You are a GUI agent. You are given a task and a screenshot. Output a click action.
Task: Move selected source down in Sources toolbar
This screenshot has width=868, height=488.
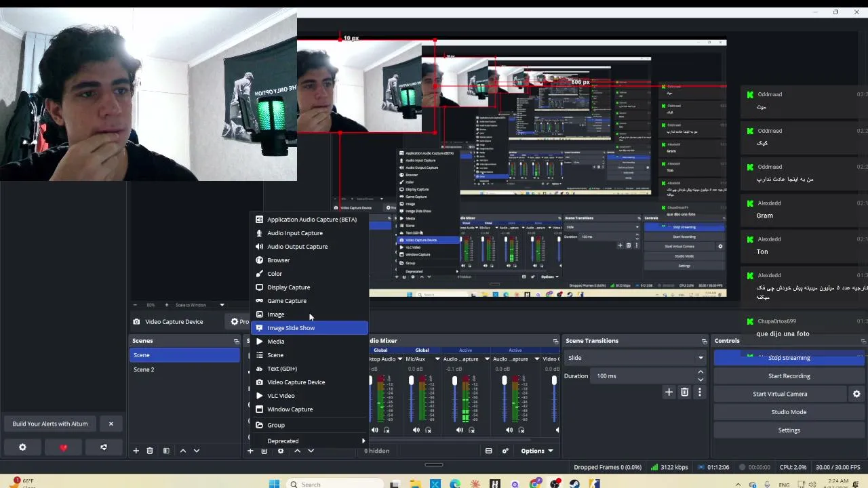(311, 451)
